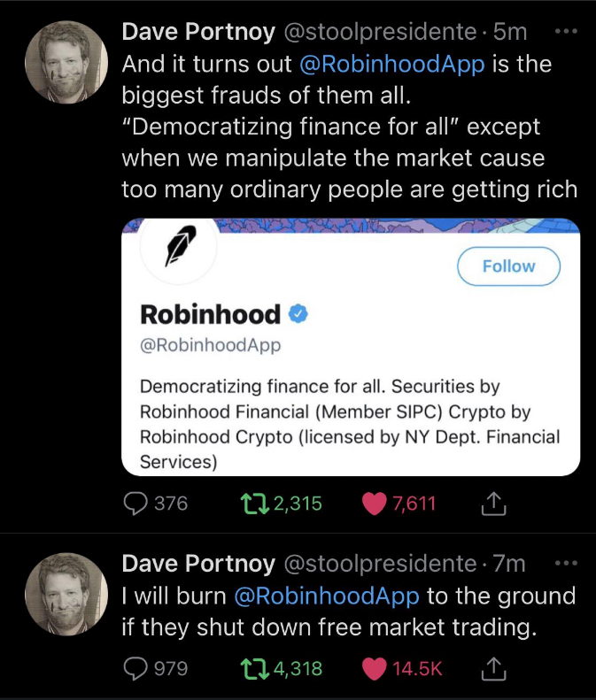Viewport: 596px width, 700px height.
Task: Reply to the biggest frauds tweet
Action: coord(135,504)
